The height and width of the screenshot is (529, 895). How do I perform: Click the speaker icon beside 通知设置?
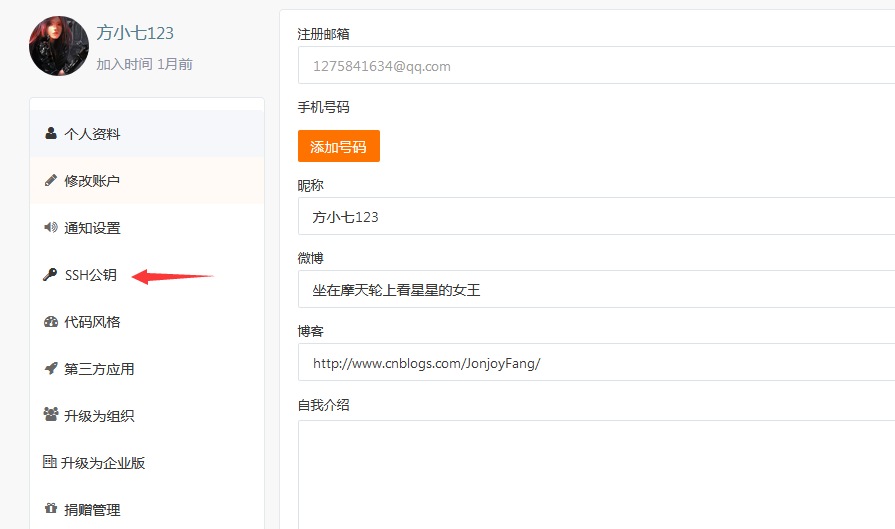51,227
